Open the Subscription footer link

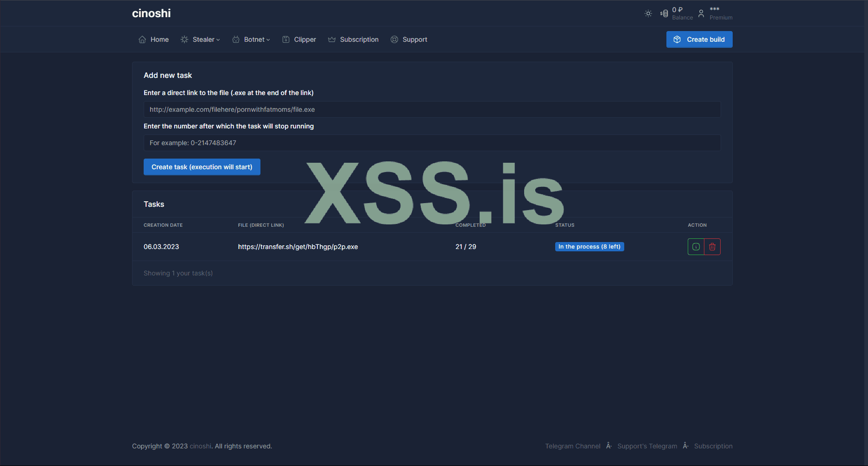click(713, 446)
